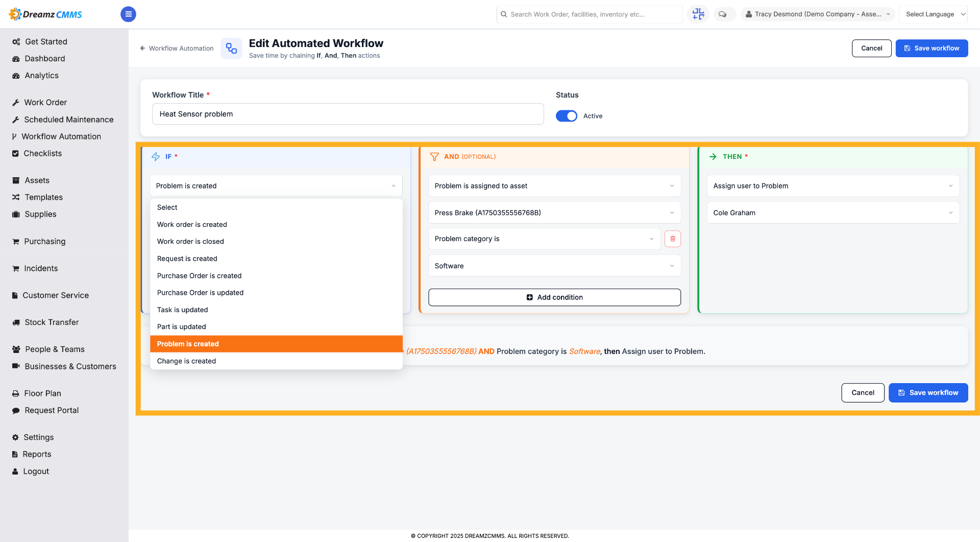Click the People & Teams users icon
This screenshot has width=980, height=542.
[x=16, y=349]
